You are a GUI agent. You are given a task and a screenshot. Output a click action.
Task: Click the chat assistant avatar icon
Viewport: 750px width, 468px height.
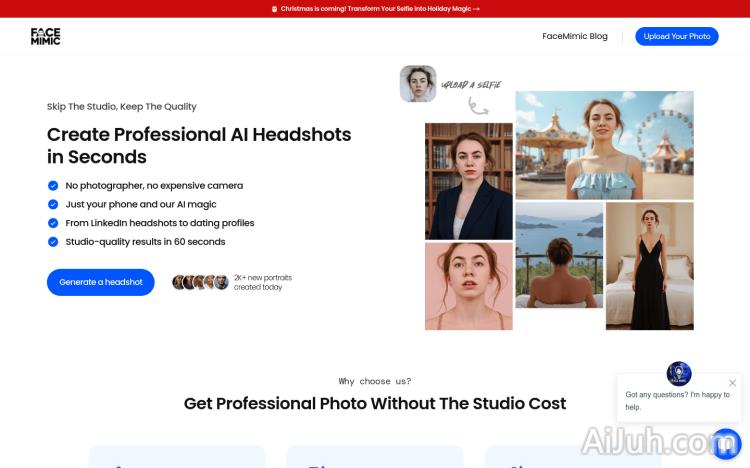point(679,374)
